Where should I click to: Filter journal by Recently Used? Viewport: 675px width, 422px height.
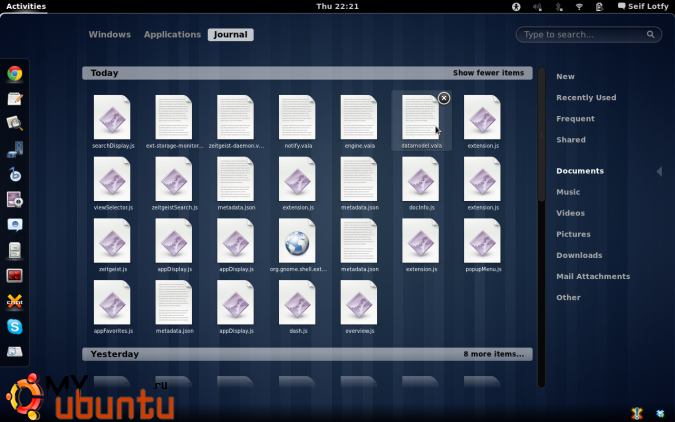point(586,97)
